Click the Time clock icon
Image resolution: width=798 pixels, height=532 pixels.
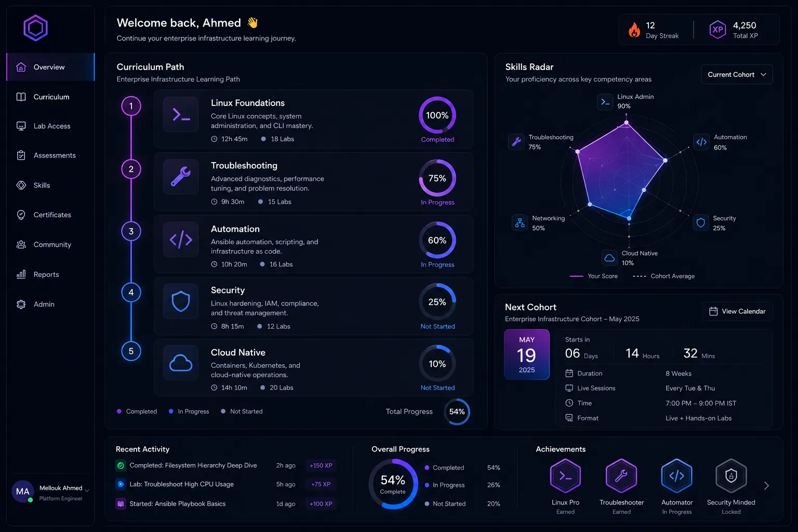[x=569, y=403]
